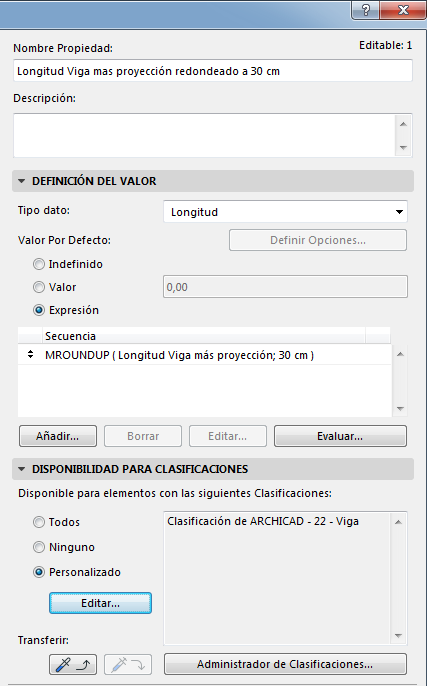Click the eyedropper pick-up transfer icon
Screen dimensions: 427x686
(x=73, y=665)
